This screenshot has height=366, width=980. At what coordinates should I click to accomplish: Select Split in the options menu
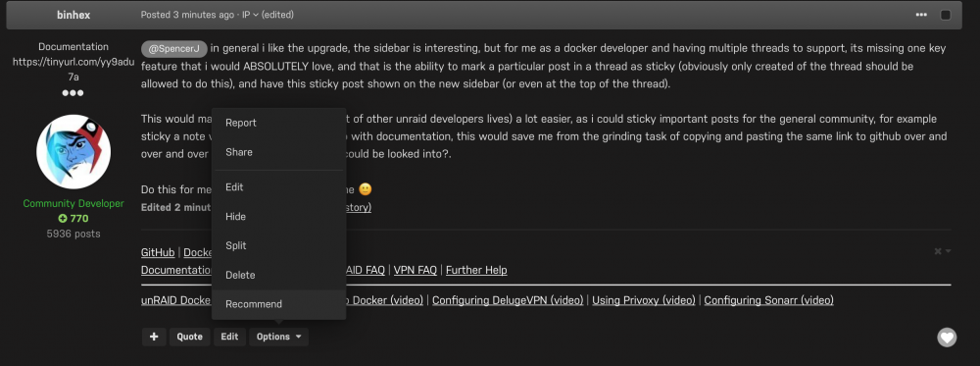[x=278, y=246]
